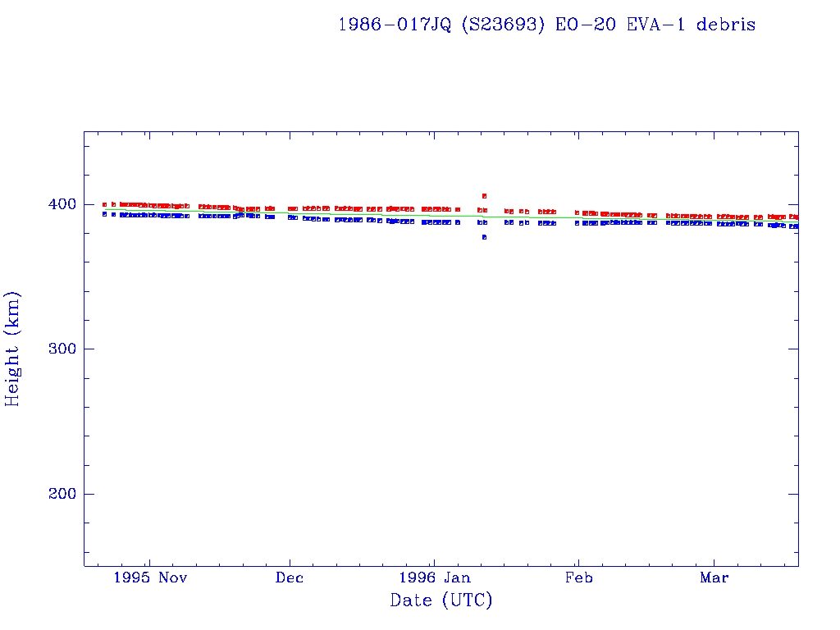The width and height of the screenshot is (840, 630).
Task: Click the "Feb" date label
Action: (x=578, y=578)
